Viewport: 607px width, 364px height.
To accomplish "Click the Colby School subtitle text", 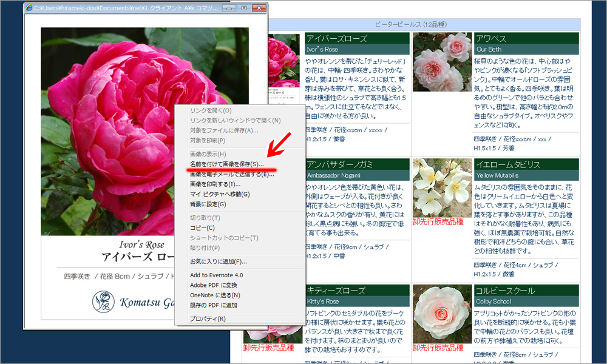I will 493,302.
